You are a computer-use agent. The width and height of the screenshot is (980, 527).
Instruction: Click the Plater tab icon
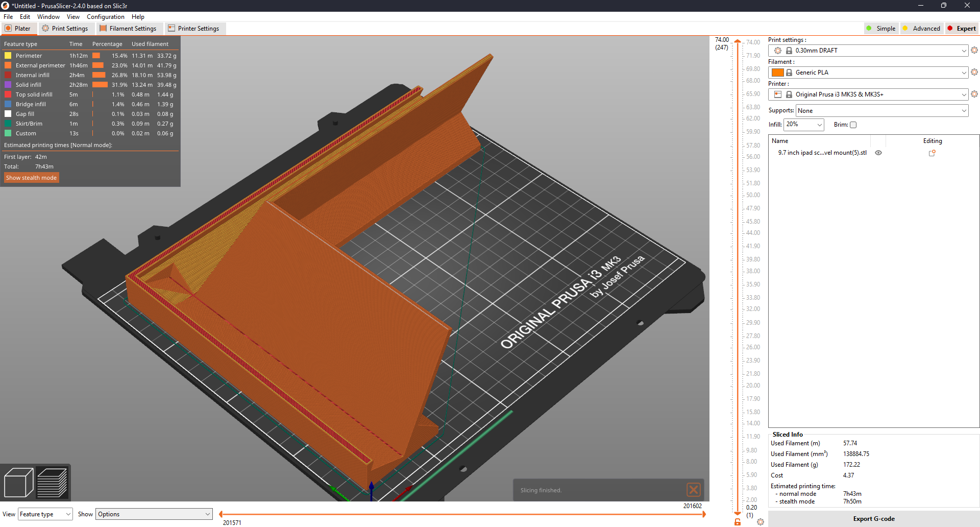pos(8,29)
